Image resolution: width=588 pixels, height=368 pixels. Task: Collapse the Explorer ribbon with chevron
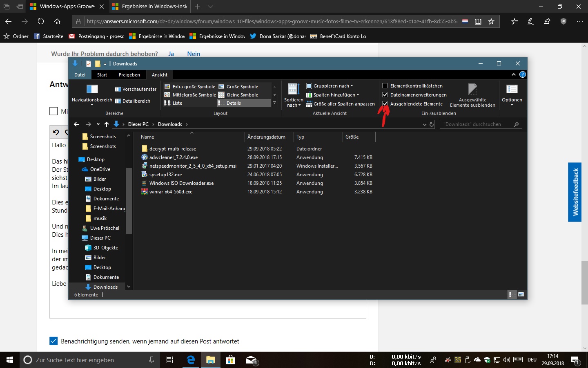[x=513, y=74]
